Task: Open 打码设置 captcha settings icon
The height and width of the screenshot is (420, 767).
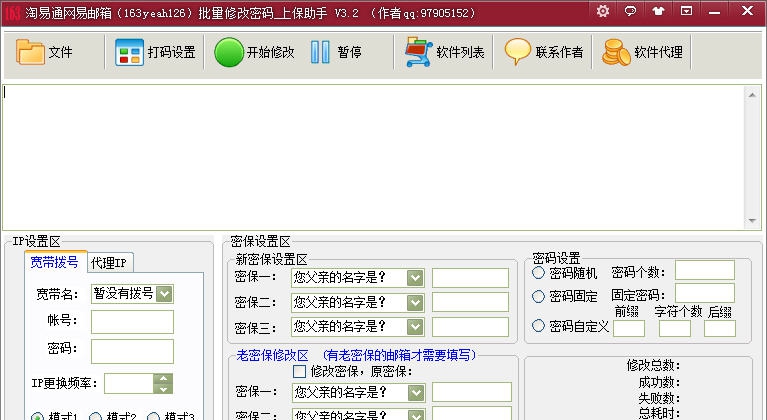Action: coord(129,52)
